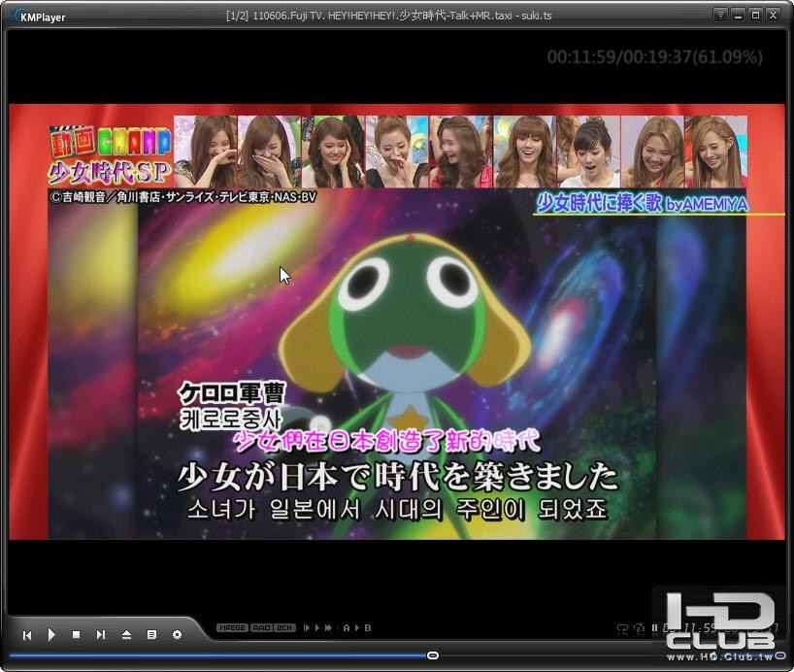Minimize the KMPlayer window
This screenshot has height=672, width=794.
[x=738, y=16]
